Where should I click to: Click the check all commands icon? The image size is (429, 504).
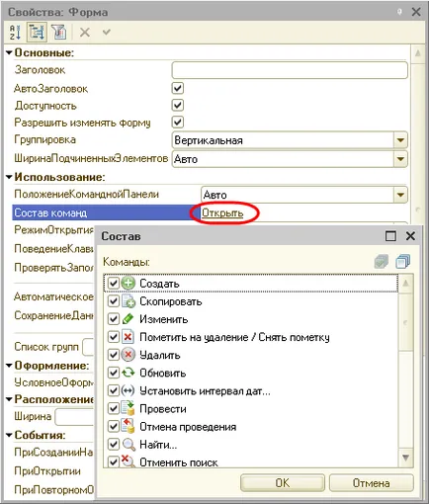382,262
